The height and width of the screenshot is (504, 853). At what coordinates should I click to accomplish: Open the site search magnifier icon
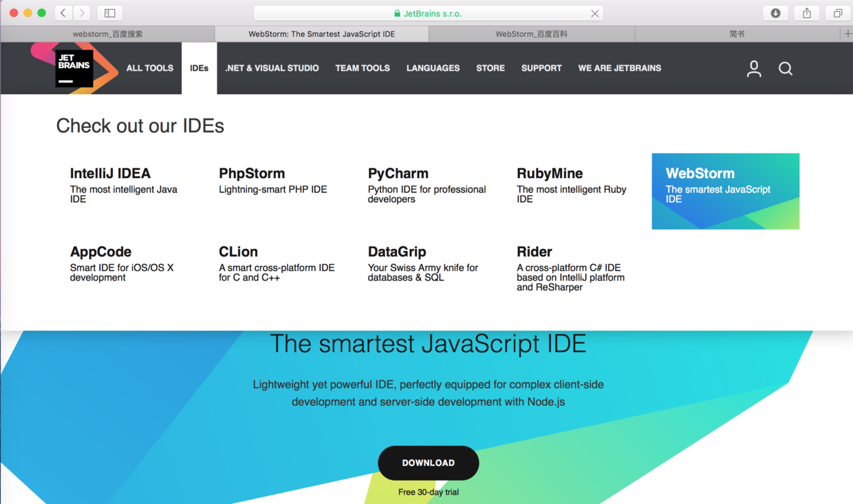click(786, 68)
